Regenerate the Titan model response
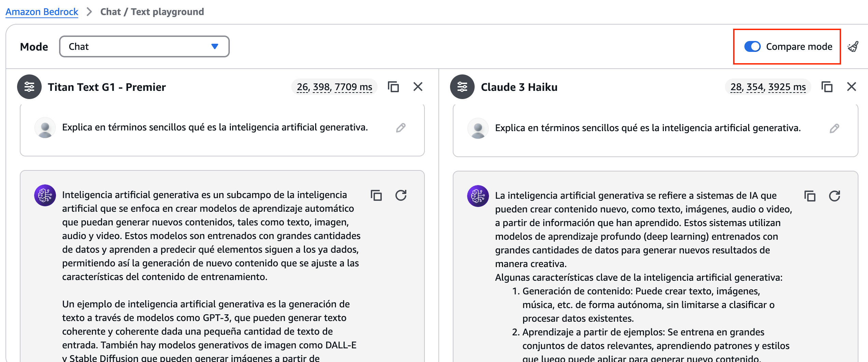Screen dimensions: 868x362 click(401, 195)
